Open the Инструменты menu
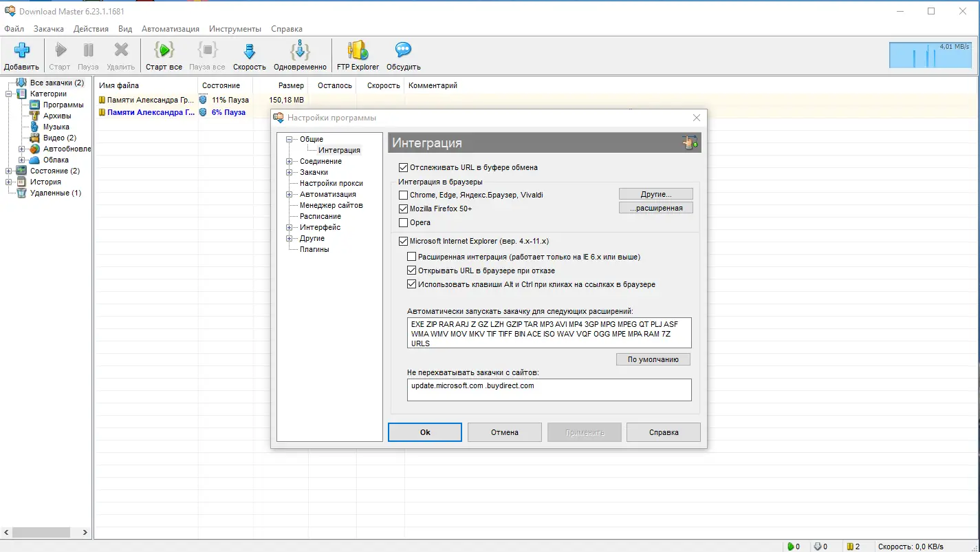The image size is (980, 552). [235, 29]
